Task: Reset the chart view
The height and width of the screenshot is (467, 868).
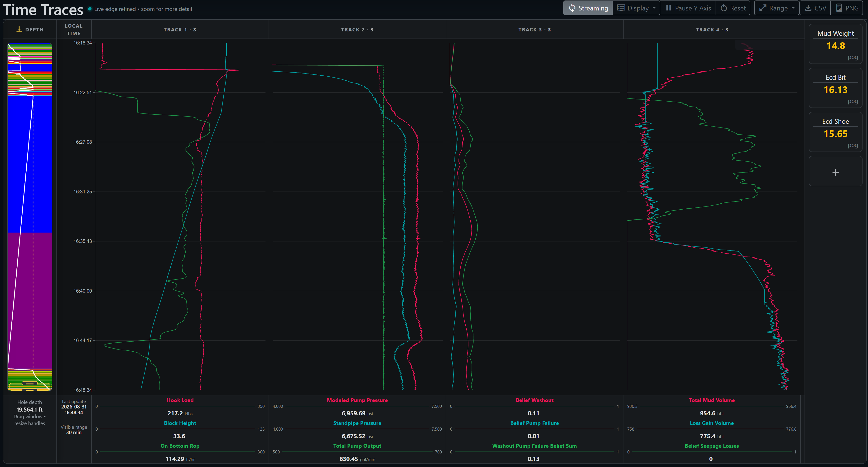Action: [x=733, y=8]
